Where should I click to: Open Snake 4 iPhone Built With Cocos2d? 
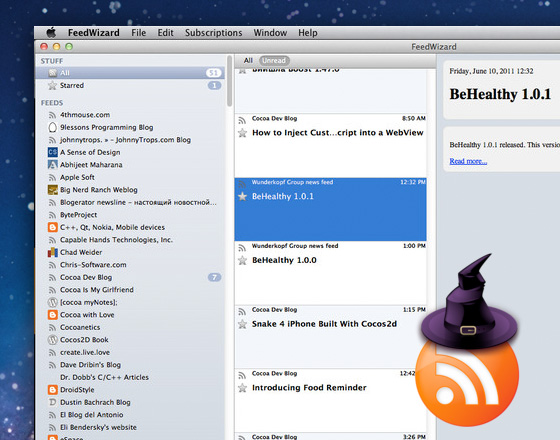[330, 337]
